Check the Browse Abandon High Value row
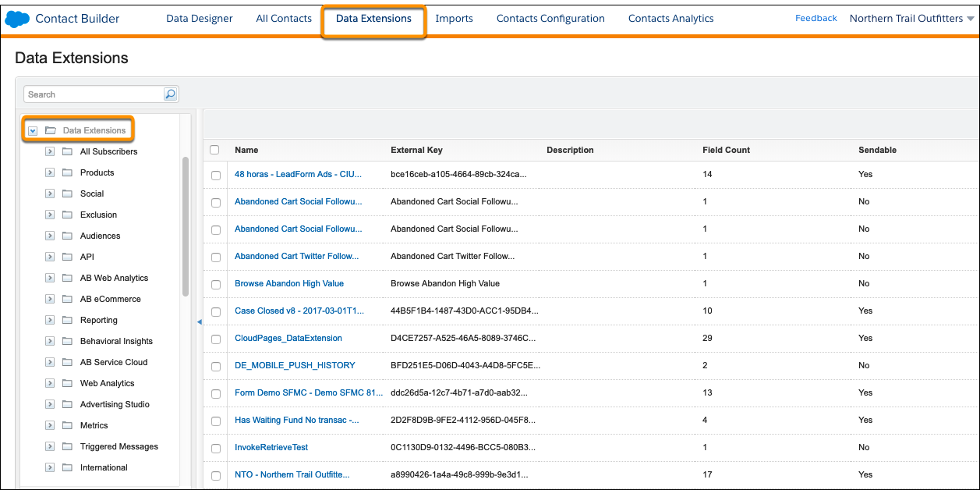Viewport: 980px width, 490px height. (x=216, y=284)
